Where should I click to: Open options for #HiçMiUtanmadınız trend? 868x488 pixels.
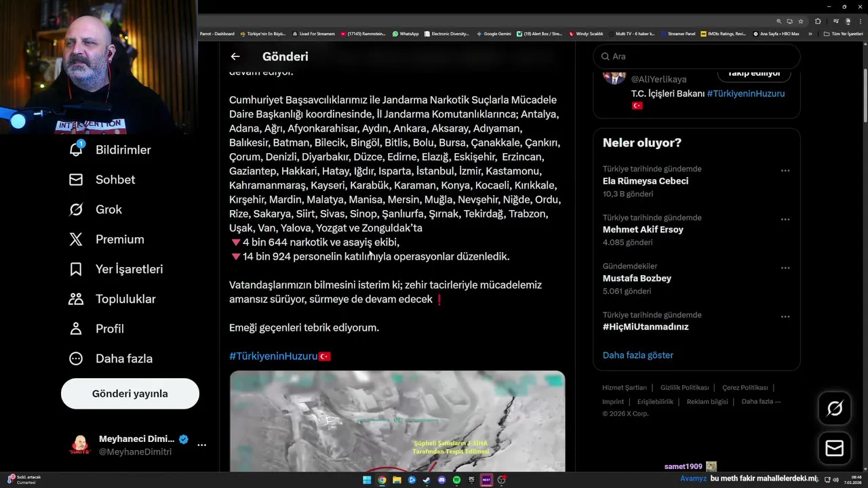[785, 317]
